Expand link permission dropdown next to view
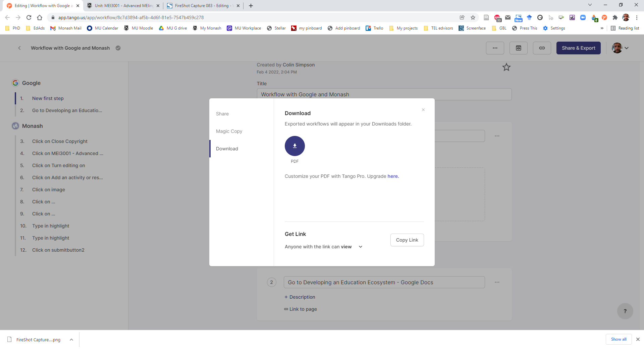644x349 pixels. pyautogui.click(x=361, y=247)
